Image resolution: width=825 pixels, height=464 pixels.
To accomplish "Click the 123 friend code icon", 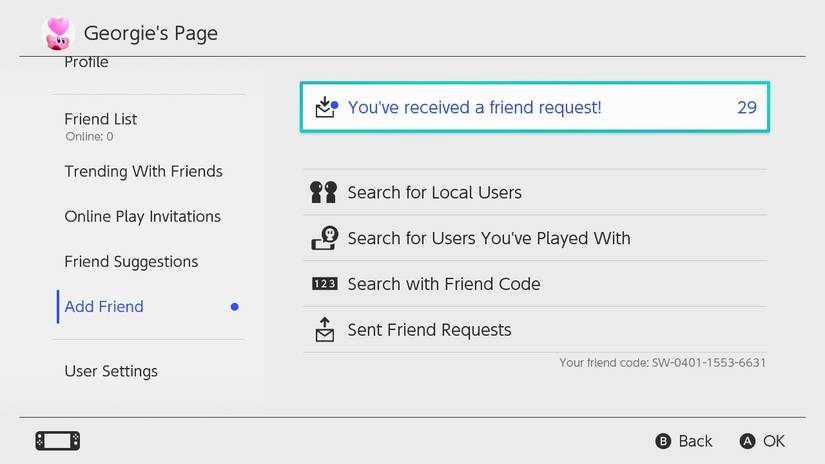I will pos(324,284).
